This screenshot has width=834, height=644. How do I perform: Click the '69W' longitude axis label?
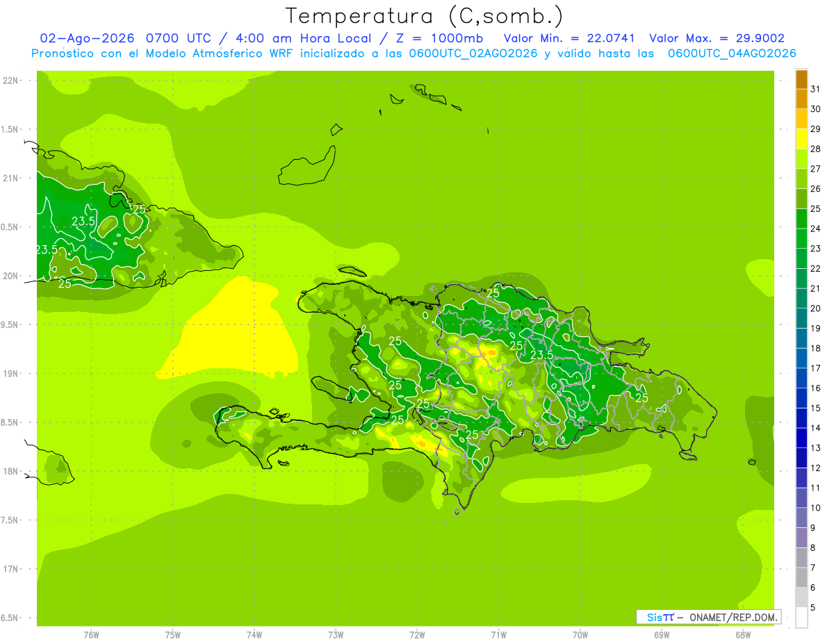pyautogui.click(x=662, y=635)
